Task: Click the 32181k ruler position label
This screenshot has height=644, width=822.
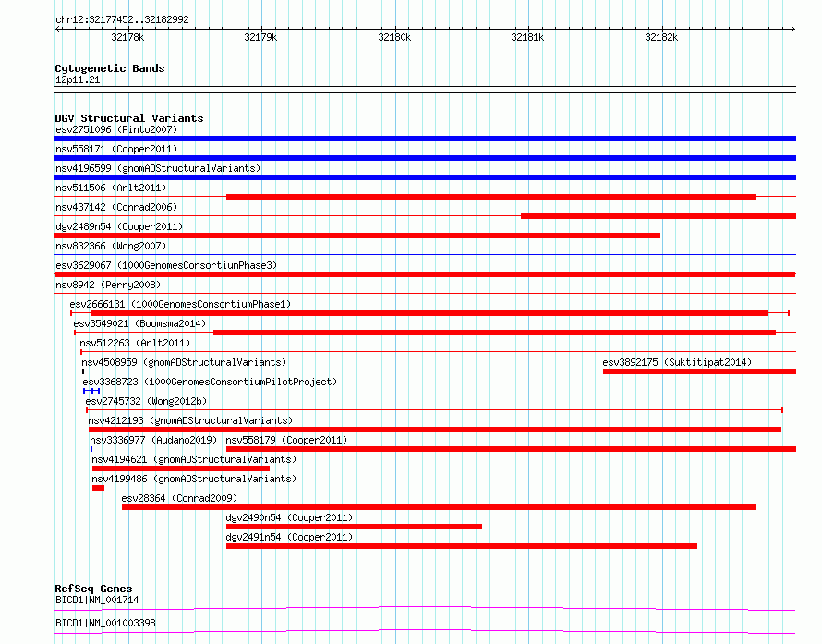Action: pyautogui.click(x=527, y=37)
